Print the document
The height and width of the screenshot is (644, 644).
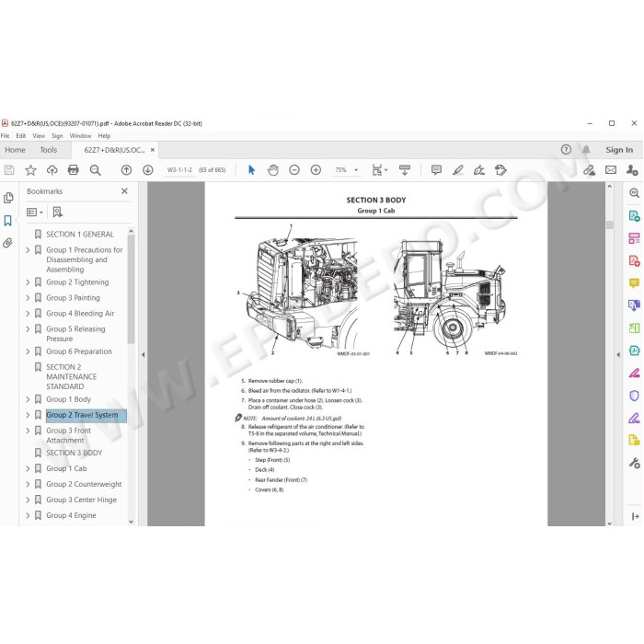[73, 170]
